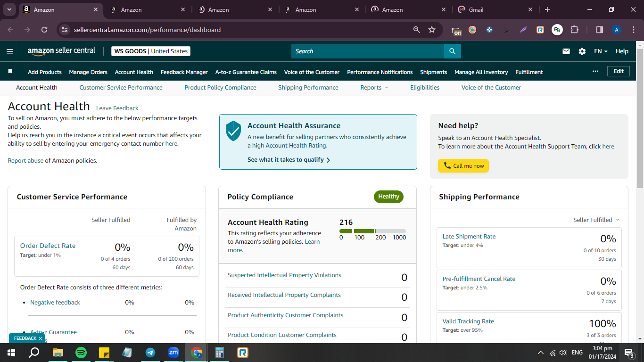Show hidden system tray icons chevron

click(x=541, y=352)
